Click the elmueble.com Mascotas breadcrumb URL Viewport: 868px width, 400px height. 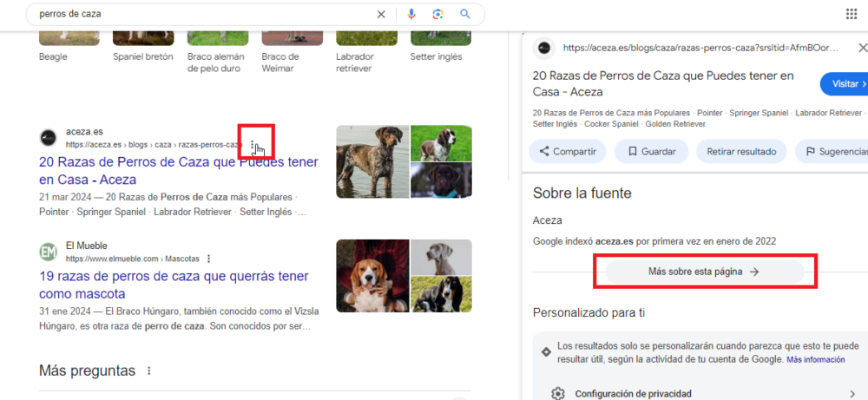tap(132, 259)
